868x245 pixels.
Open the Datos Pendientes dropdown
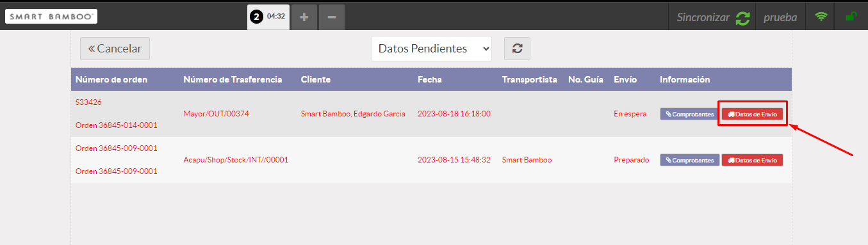tap(431, 49)
